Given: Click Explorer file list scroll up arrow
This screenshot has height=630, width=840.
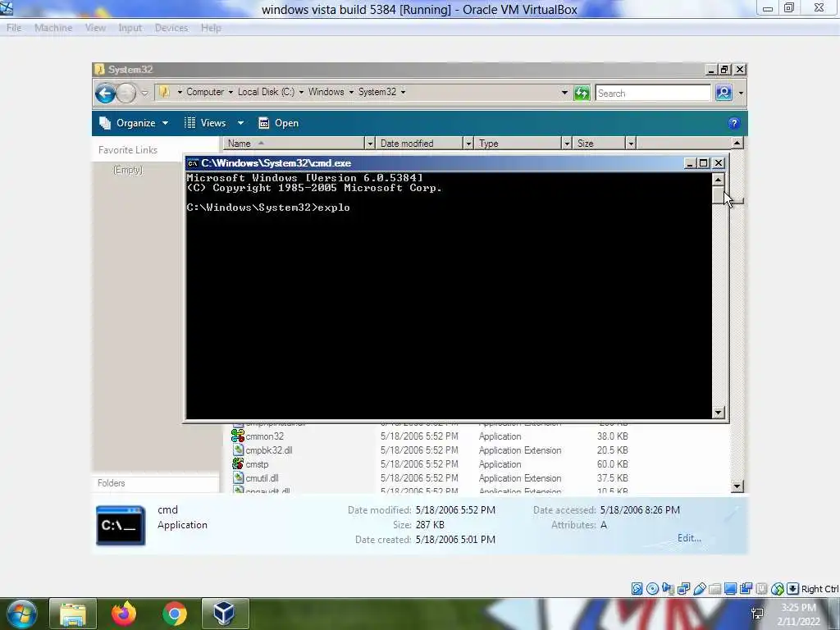Looking at the screenshot, I should click(737, 143).
